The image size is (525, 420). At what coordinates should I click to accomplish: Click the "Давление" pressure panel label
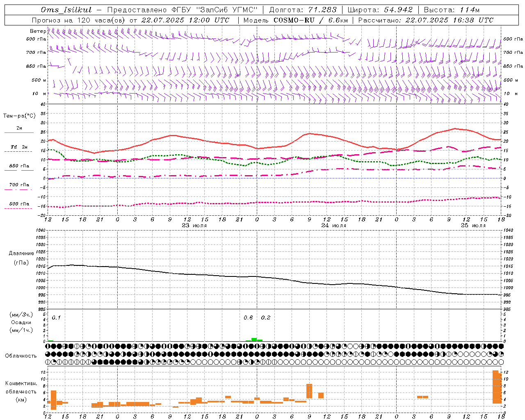click(x=21, y=253)
